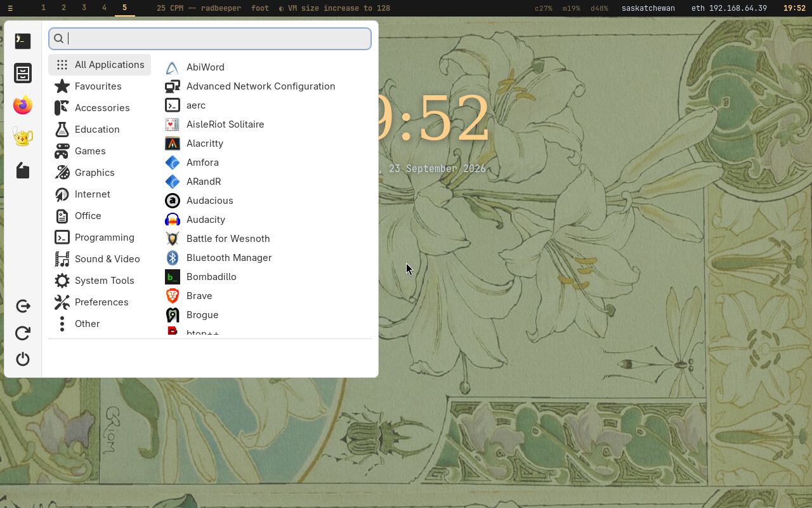Launch Firefox from the sidebar
Viewport: 812px width, 508px height.
[23, 105]
